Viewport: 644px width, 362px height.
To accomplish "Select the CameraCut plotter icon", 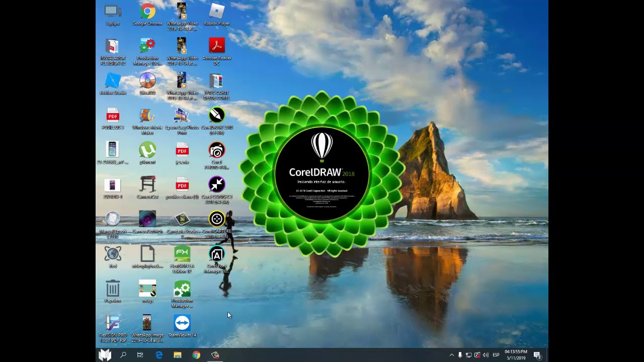I will pos(147,188).
